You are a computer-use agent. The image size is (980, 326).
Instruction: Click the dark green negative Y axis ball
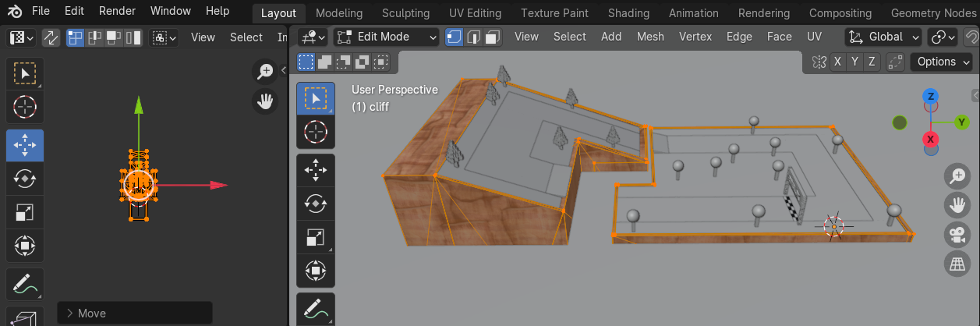pos(900,122)
